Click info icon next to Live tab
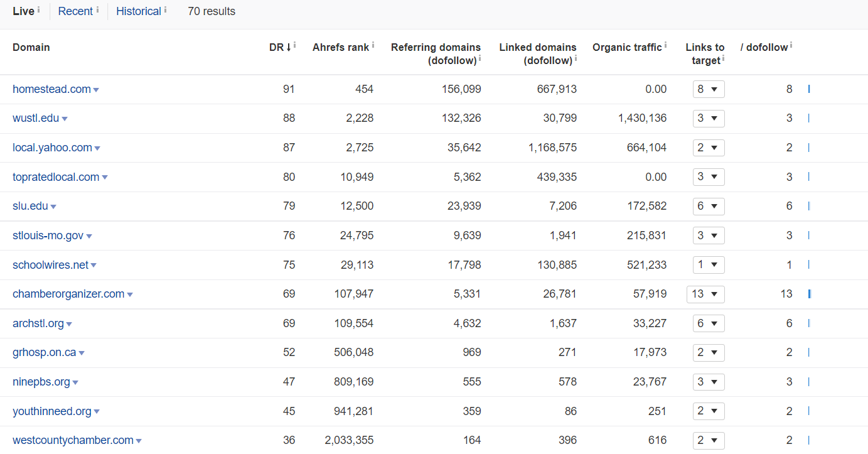This screenshot has width=868, height=454. (38, 9)
